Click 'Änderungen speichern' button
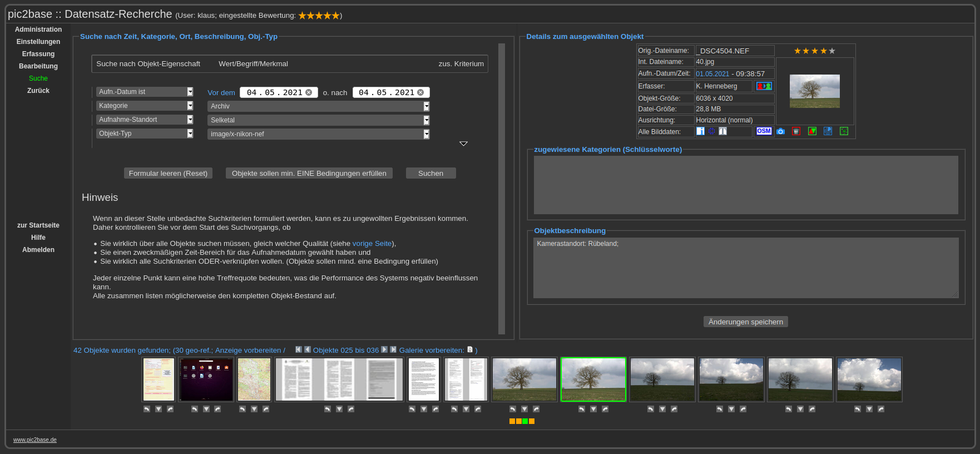 (745, 322)
